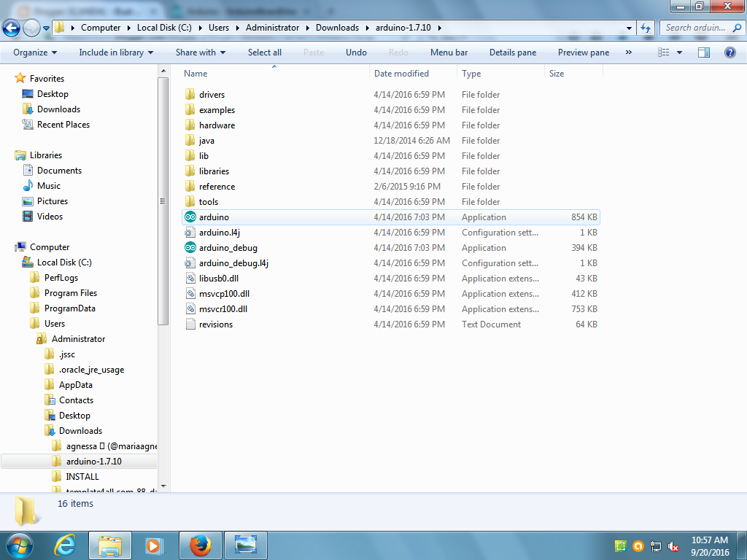Click the muted volume tray icon
Screen dimensions: 747x560
(673, 546)
